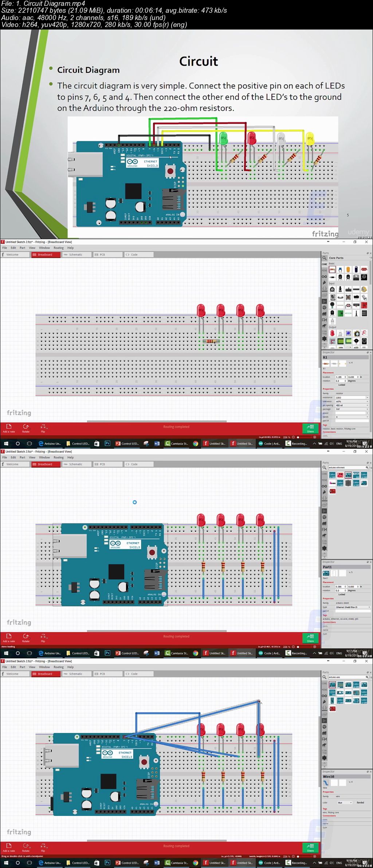Screen dimensions: 373x868
Task: Open the wire color dropdown in Wire58 frame Inspector
Action: pos(345,803)
